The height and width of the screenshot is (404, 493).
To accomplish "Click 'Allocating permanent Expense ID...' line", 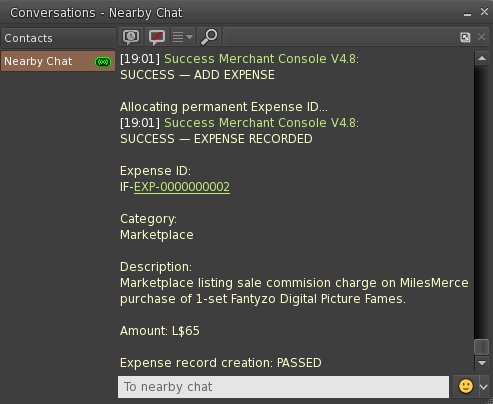I will pyautogui.click(x=224, y=107).
